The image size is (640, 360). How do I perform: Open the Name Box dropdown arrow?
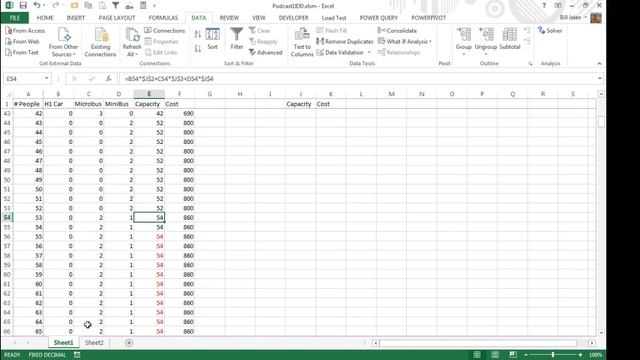pyautogui.click(x=47, y=78)
